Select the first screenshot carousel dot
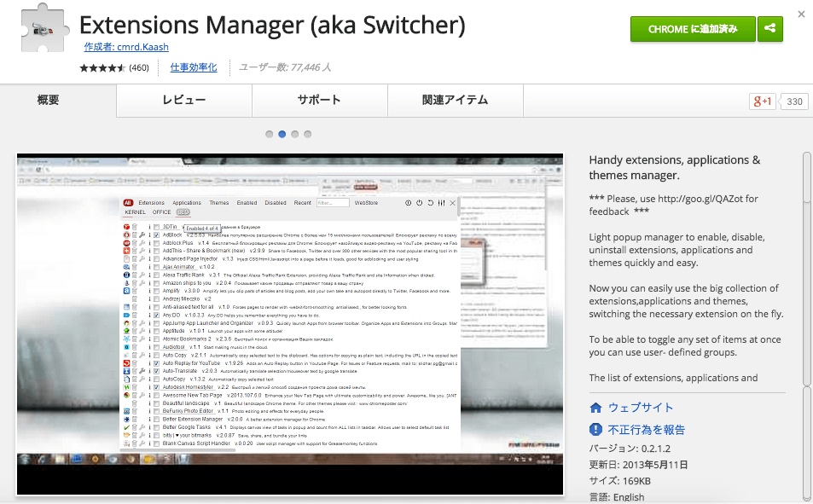The width and height of the screenshot is (813, 504). [x=269, y=134]
